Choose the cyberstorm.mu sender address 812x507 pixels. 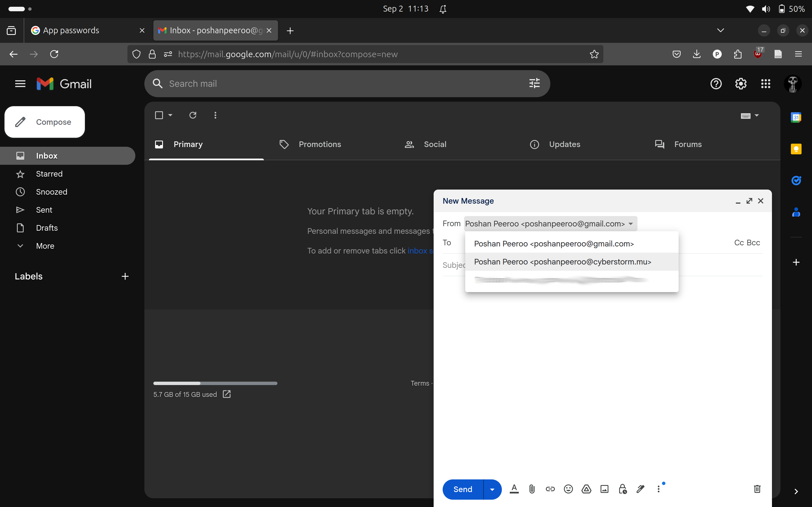point(562,262)
